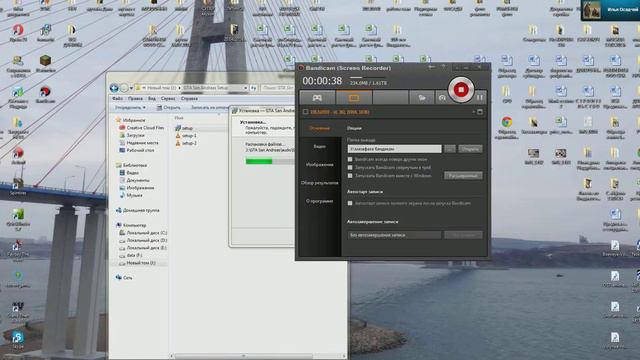This screenshot has width=640, height=360.
Task: Open the Правка menu in Explorer
Action: coord(135,98)
